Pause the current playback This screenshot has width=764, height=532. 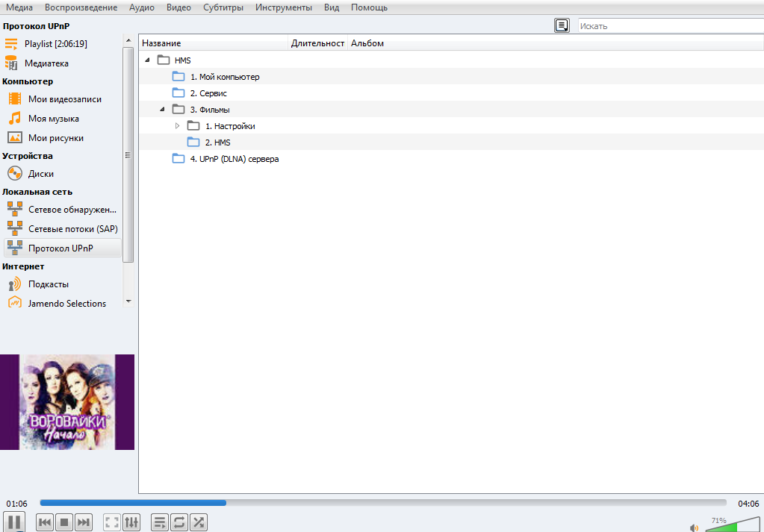(x=13, y=522)
